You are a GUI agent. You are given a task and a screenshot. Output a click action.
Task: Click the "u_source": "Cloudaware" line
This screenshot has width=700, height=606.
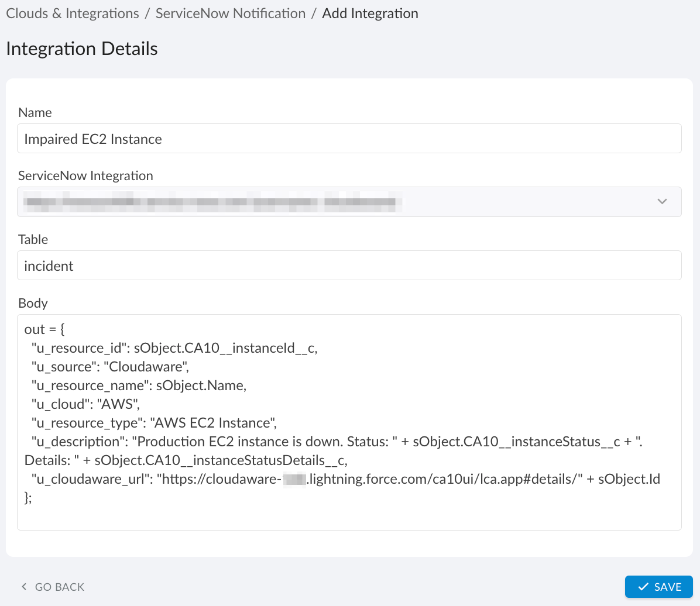110,366
